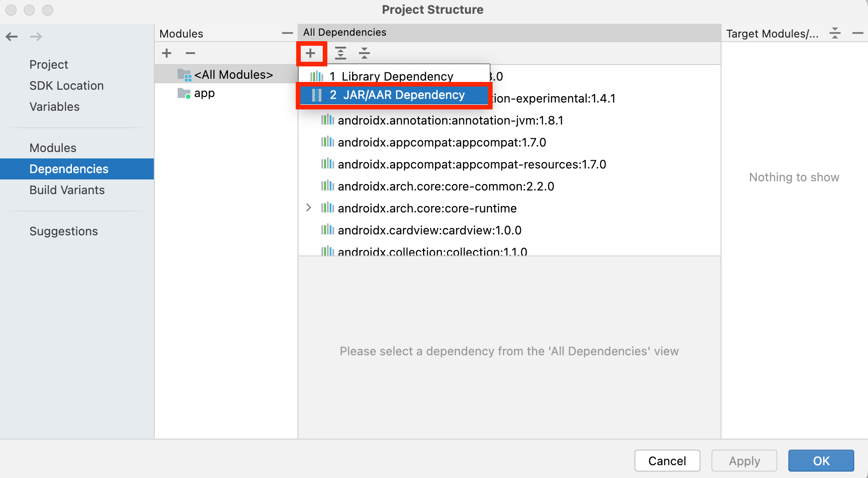Open the Build Variants section
Screen dimensions: 868x478
click(67, 190)
